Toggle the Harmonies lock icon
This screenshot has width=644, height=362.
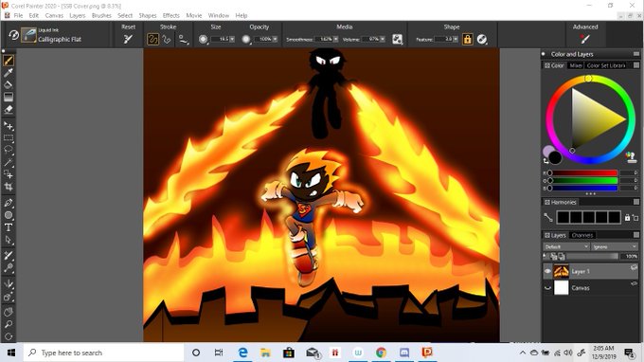(627, 217)
